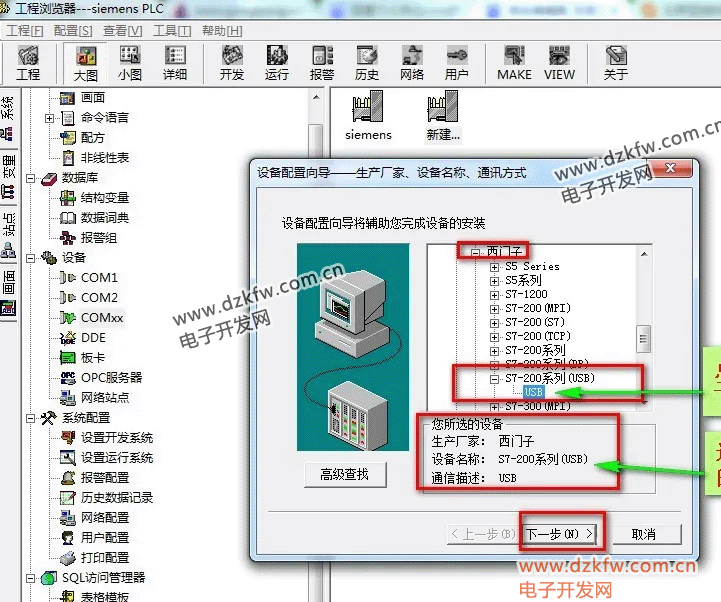Open the 配置 menu
721x602 pixels.
(72, 31)
